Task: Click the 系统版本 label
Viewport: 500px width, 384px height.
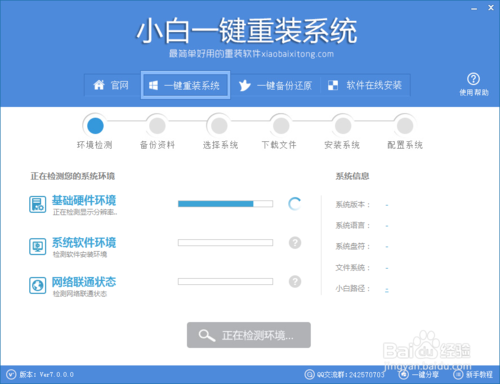Action: pos(353,205)
